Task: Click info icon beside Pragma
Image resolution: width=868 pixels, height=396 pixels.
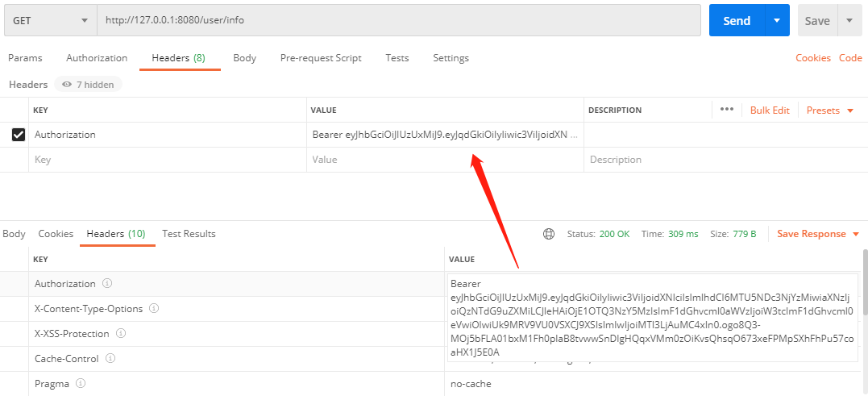Action: [80, 383]
